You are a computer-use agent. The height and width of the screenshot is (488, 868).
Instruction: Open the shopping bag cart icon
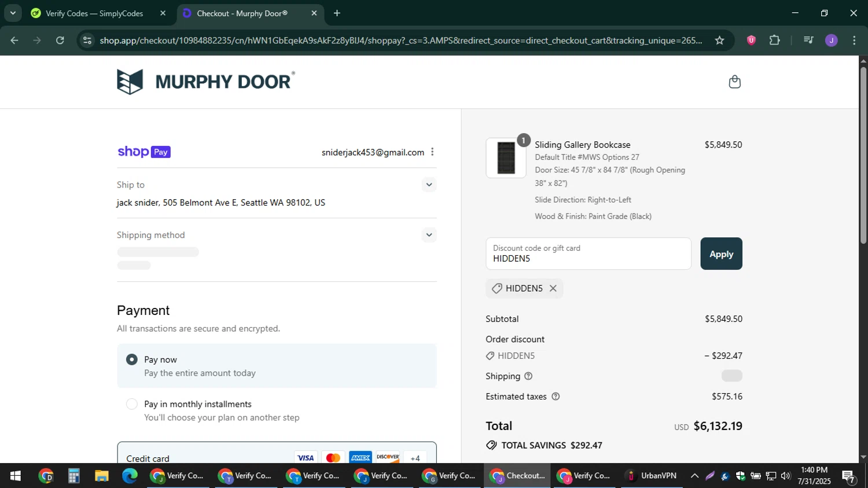click(734, 82)
